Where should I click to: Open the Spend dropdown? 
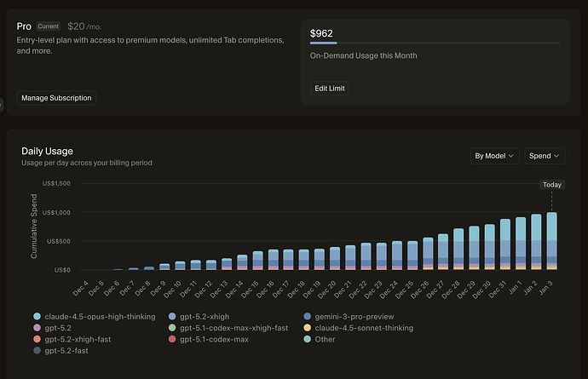[x=545, y=156]
